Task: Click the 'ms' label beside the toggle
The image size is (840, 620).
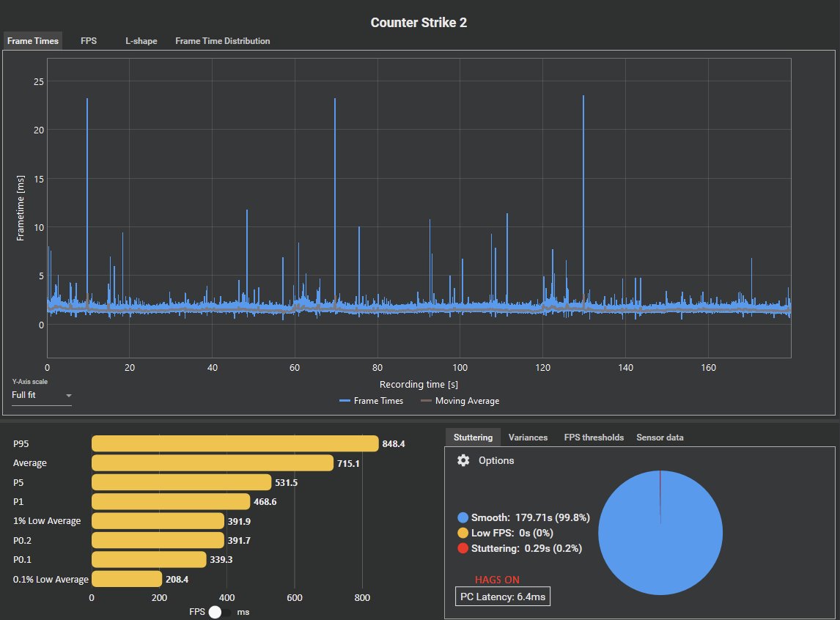Action: pos(243,612)
